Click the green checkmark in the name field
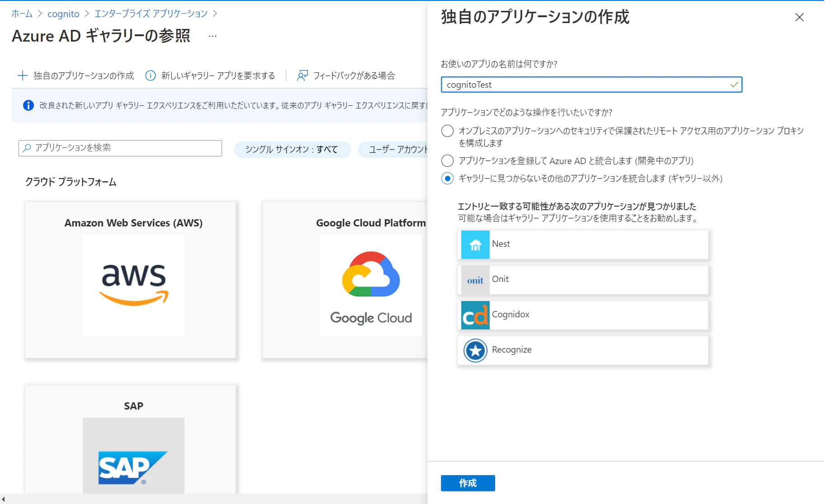 734,85
